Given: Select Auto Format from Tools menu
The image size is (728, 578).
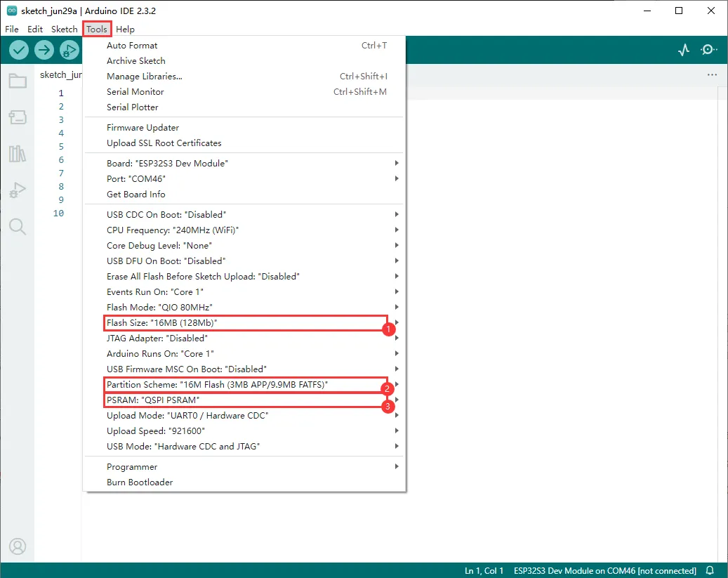Looking at the screenshot, I should (x=132, y=46).
